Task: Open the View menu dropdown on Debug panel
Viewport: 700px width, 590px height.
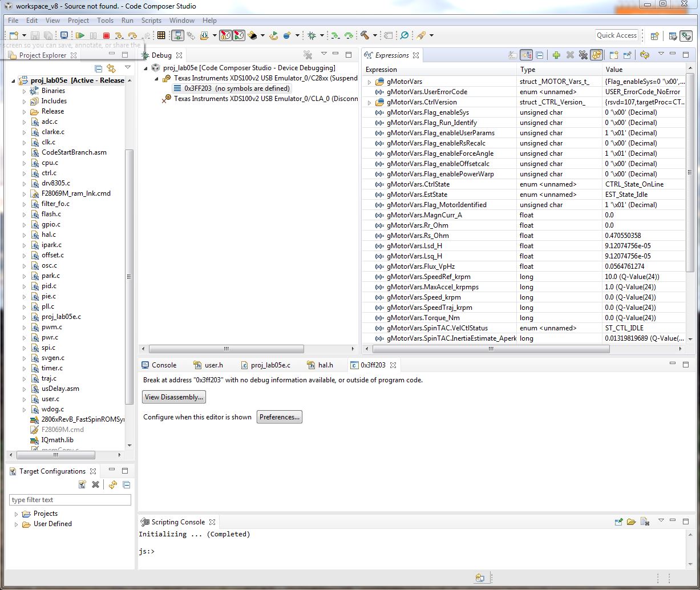Action: coord(324,54)
